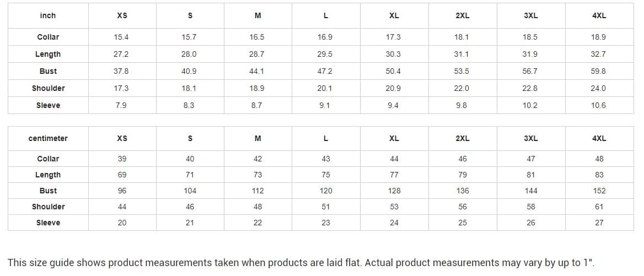Click the 3XL column header in centimeter table
Image resolution: width=644 pixels, height=276 pixels.
pos(530,138)
